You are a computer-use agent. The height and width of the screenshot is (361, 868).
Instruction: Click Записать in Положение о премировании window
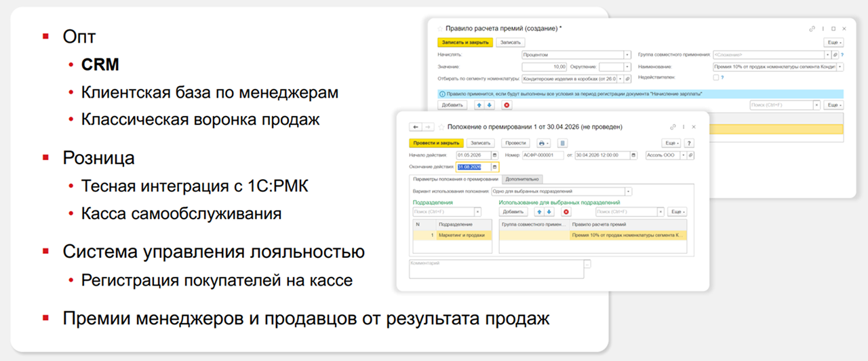click(480, 143)
